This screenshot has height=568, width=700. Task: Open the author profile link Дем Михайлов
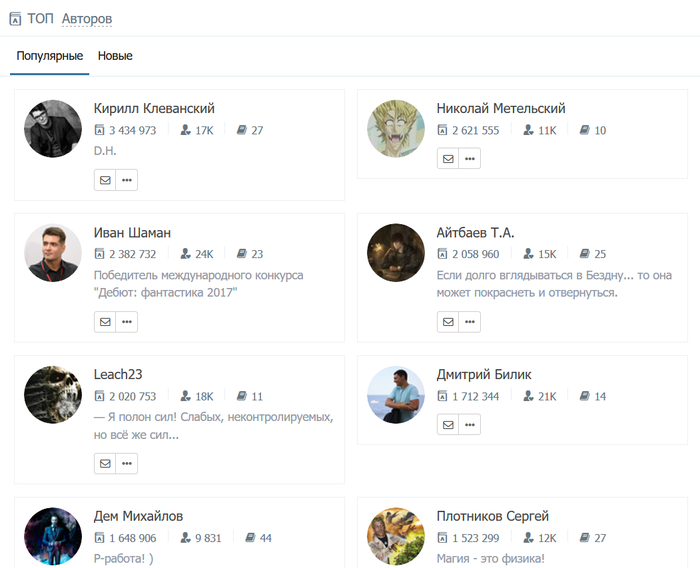(138, 516)
